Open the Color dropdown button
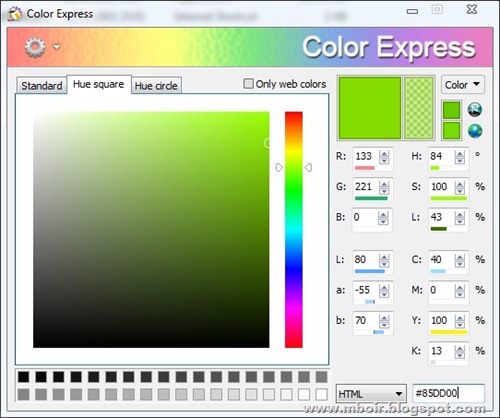500x418 pixels. [x=462, y=85]
